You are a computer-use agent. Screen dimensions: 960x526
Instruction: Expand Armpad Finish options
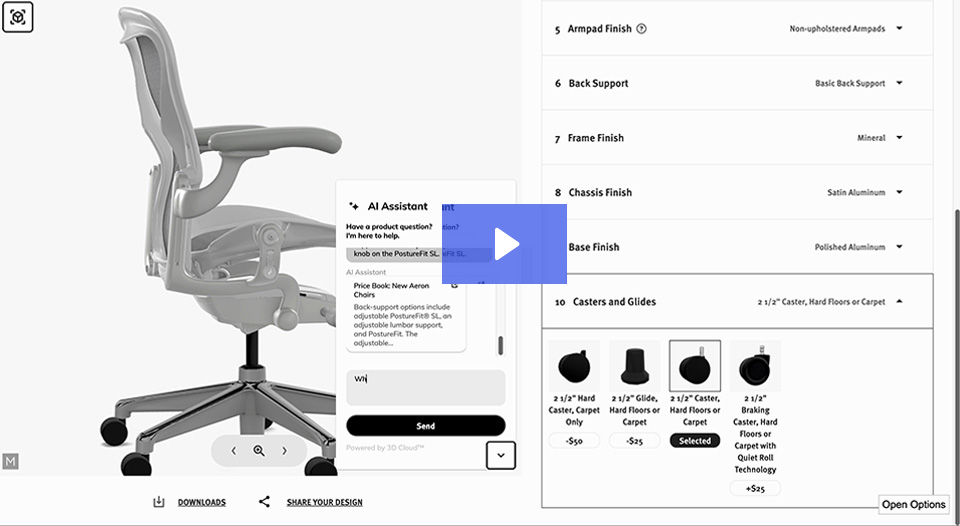tap(899, 28)
